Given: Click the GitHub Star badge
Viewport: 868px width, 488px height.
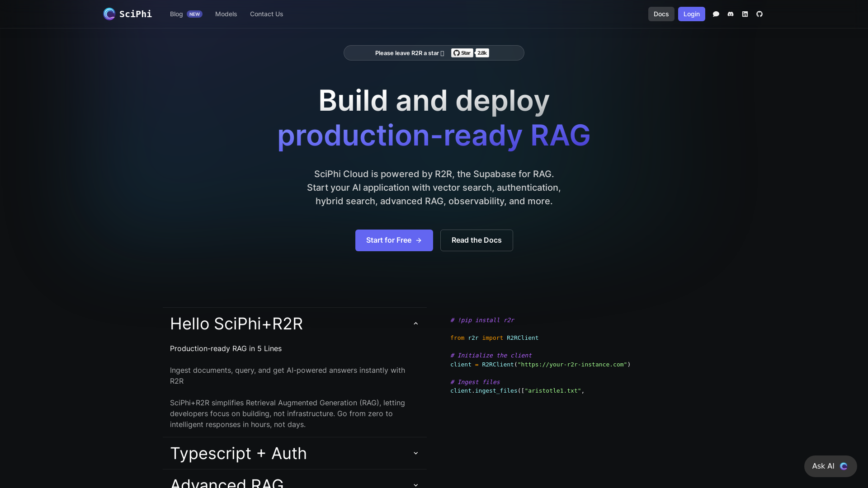Looking at the screenshot, I should pos(462,53).
